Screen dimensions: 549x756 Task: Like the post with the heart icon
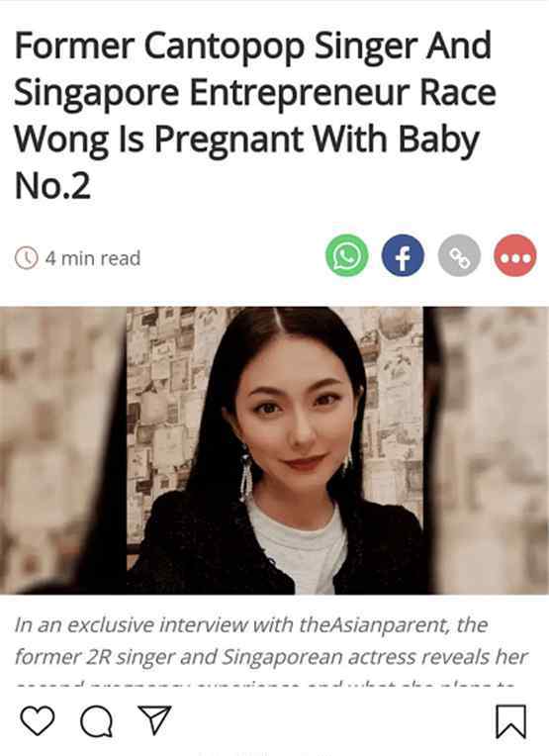38,720
